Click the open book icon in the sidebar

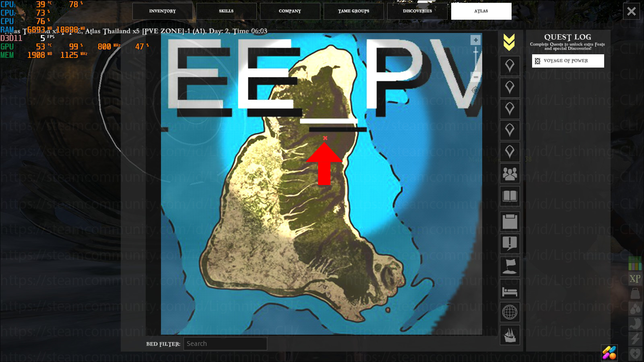pyautogui.click(x=510, y=196)
